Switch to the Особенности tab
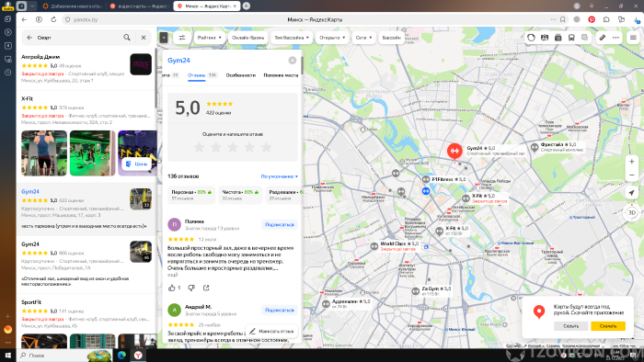The image size is (644, 362). pos(241,75)
